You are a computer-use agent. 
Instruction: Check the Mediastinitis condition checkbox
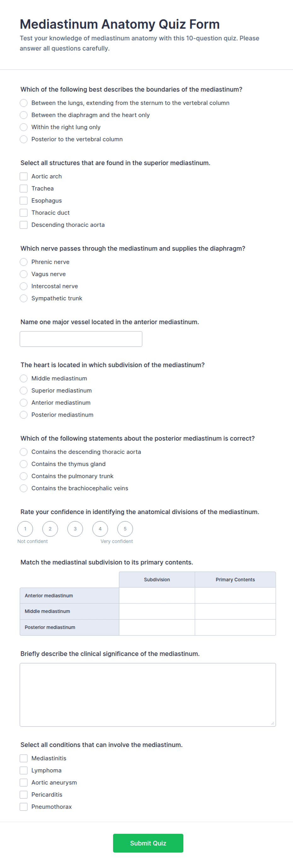24,758
